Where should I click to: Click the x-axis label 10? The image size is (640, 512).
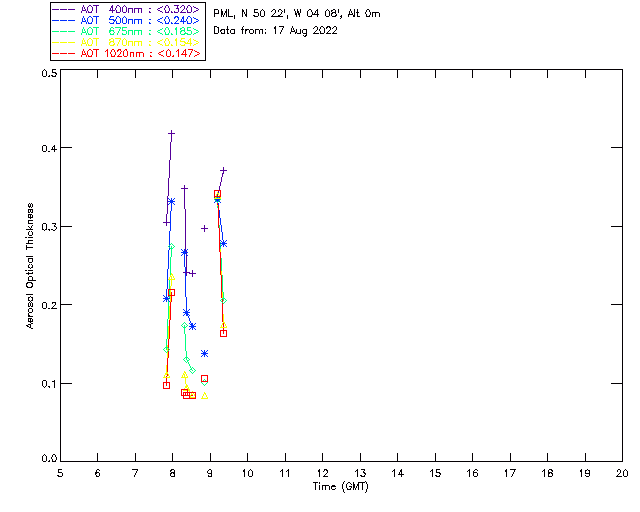click(247, 473)
